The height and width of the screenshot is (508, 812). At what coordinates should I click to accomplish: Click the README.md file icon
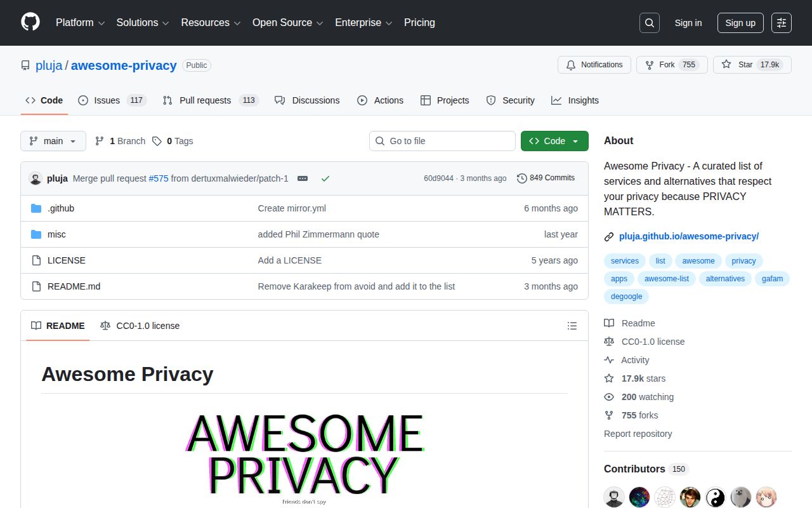point(36,286)
